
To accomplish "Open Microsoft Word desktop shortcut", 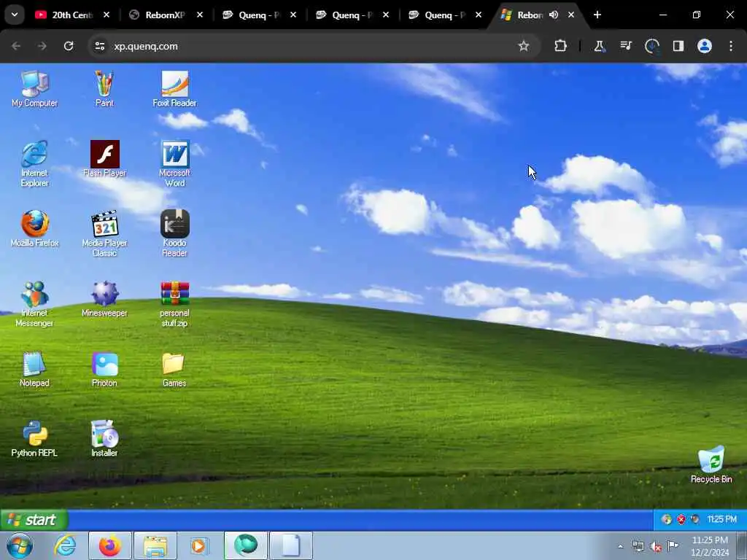I will 174,163.
